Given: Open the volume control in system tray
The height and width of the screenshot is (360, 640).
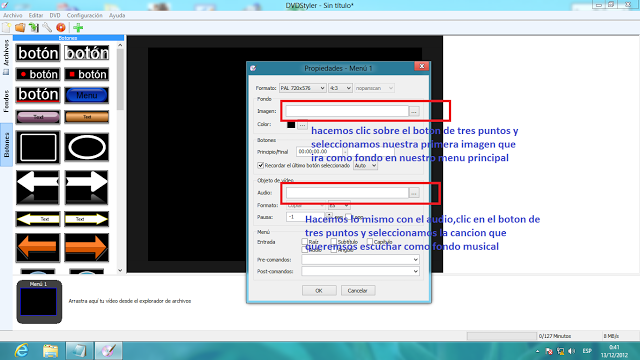Looking at the screenshot, I should 572,351.
